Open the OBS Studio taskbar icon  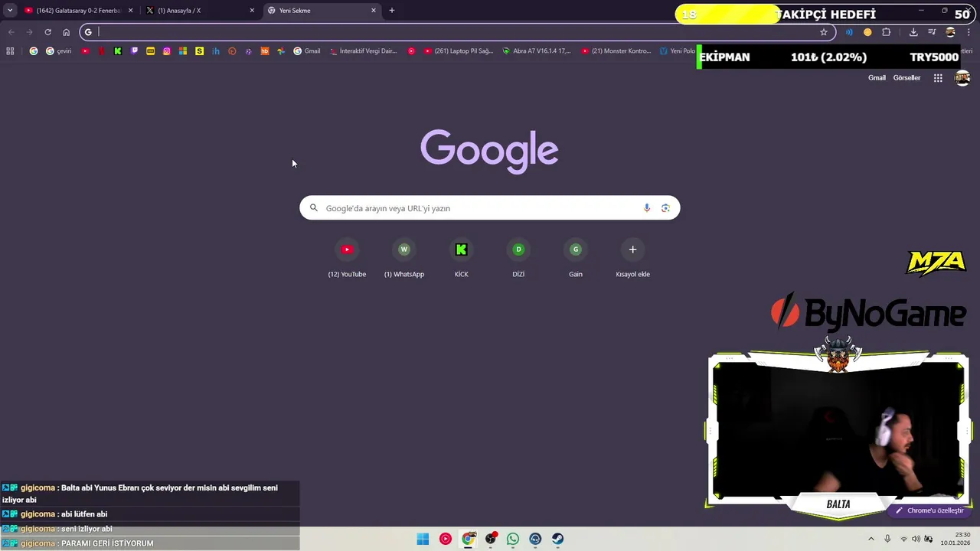coord(491,540)
